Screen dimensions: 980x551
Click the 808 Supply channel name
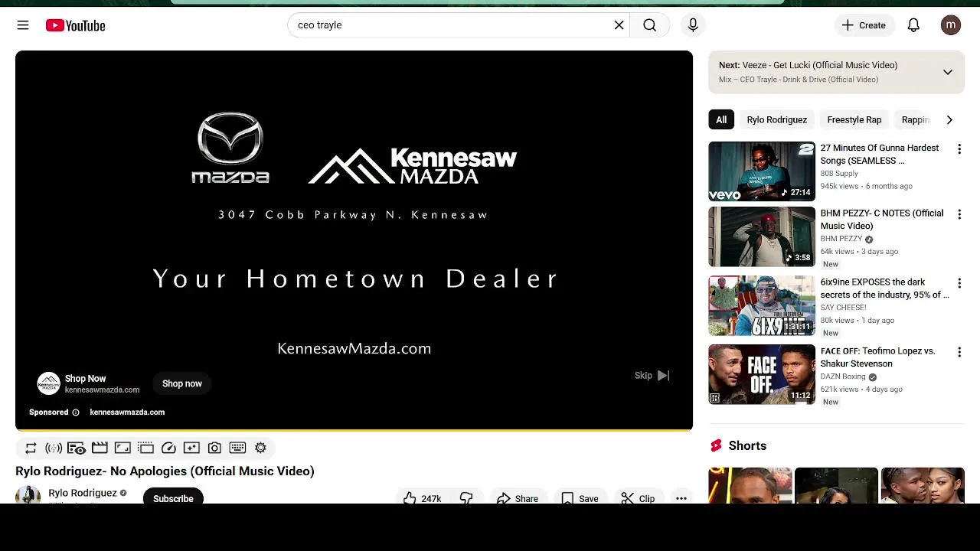[x=839, y=174]
